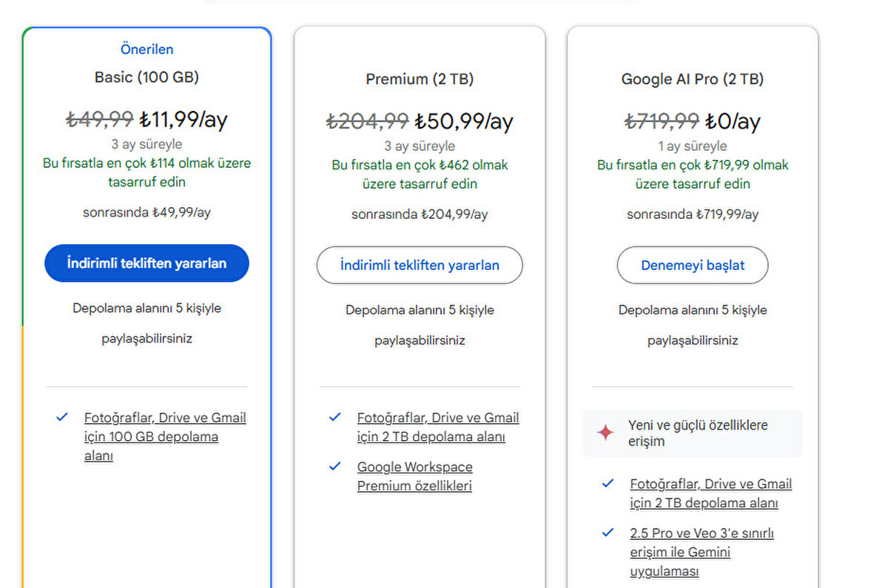Select the Google AI Pro (2 TB) heading
The height and width of the screenshot is (588, 888).
pyautogui.click(x=692, y=79)
